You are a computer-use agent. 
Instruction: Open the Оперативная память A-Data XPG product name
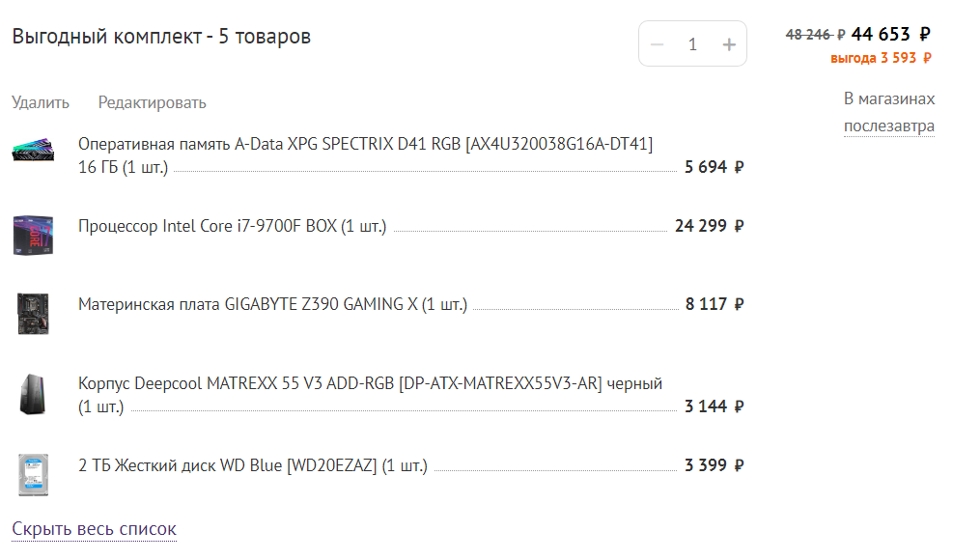(365, 144)
